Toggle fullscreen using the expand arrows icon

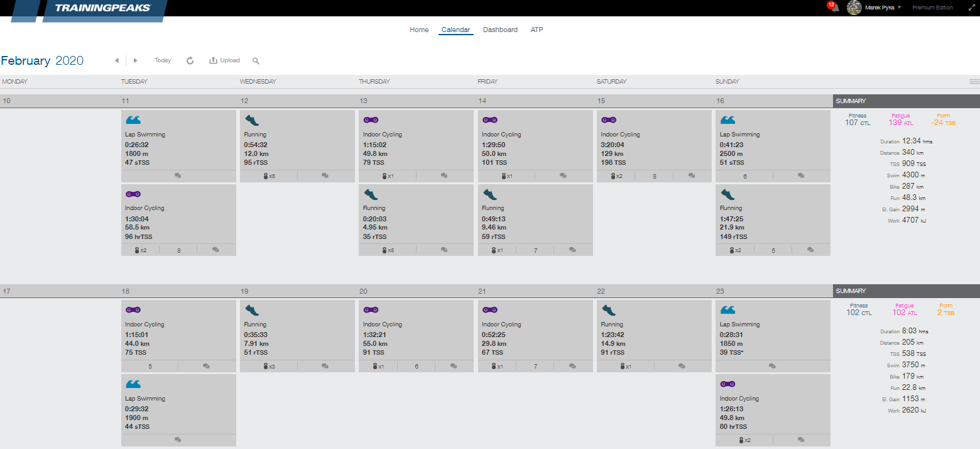coord(967,8)
